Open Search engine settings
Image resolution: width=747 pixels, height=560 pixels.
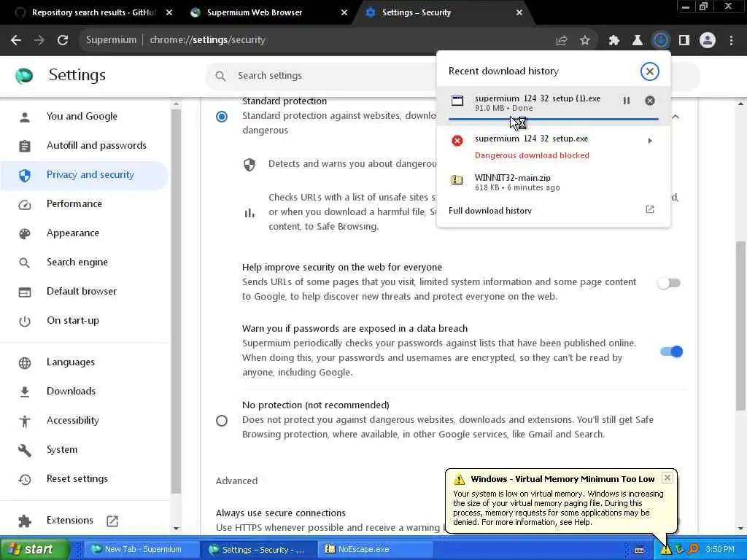[77, 262]
